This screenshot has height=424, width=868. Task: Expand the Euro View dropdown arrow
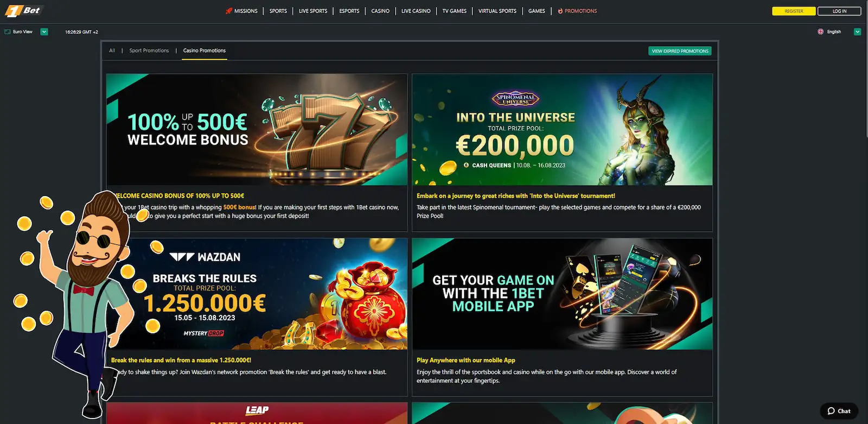tap(44, 32)
